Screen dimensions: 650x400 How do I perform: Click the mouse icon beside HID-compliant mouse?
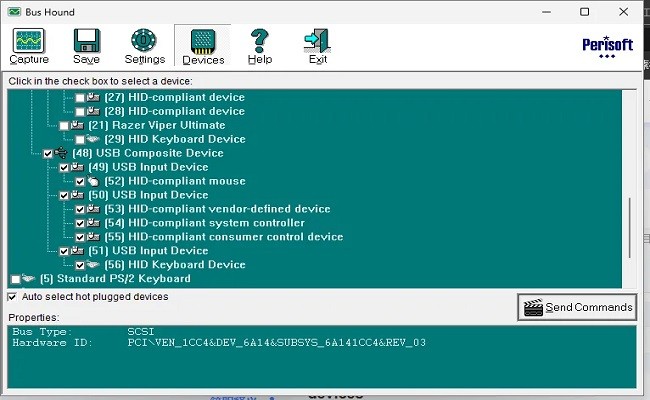tap(93, 181)
